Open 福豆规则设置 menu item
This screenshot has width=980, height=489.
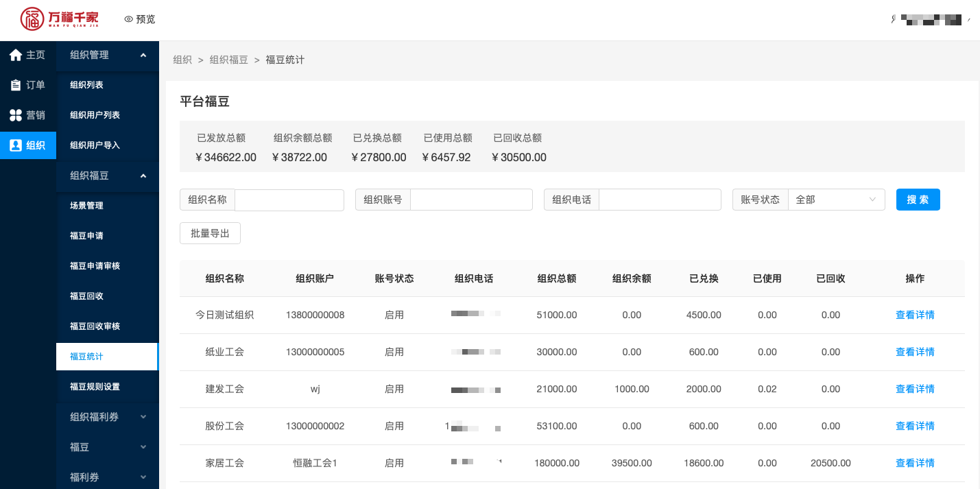(x=95, y=387)
